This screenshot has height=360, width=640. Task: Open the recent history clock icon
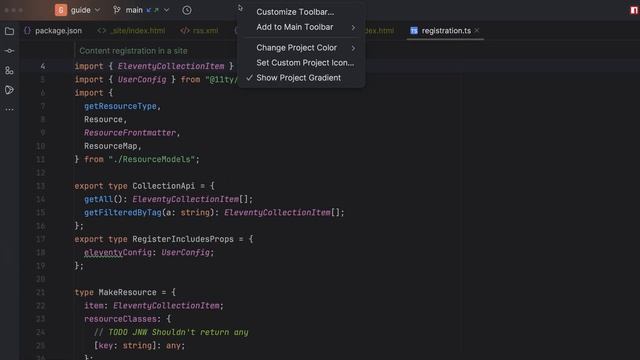pyautogui.click(x=187, y=10)
